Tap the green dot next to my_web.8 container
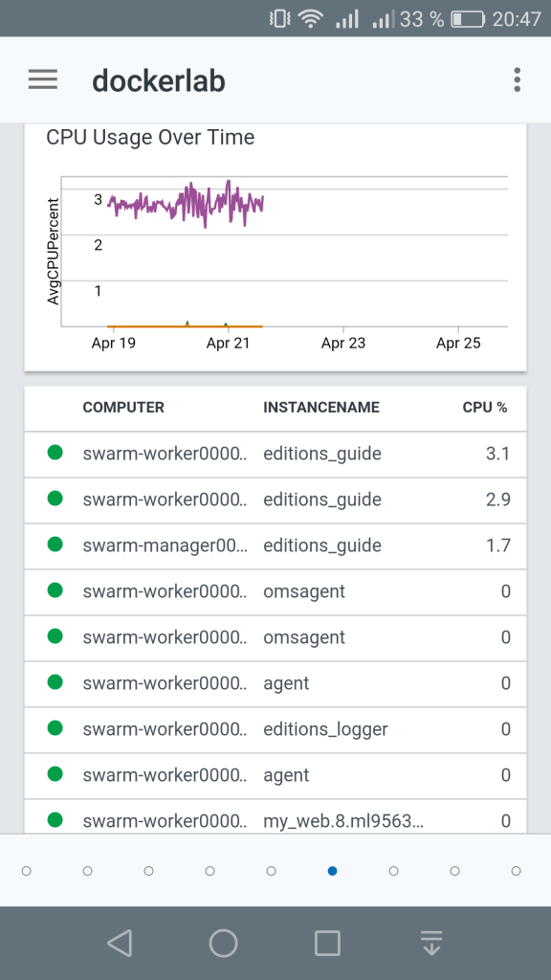The image size is (551, 980). [55, 821]
